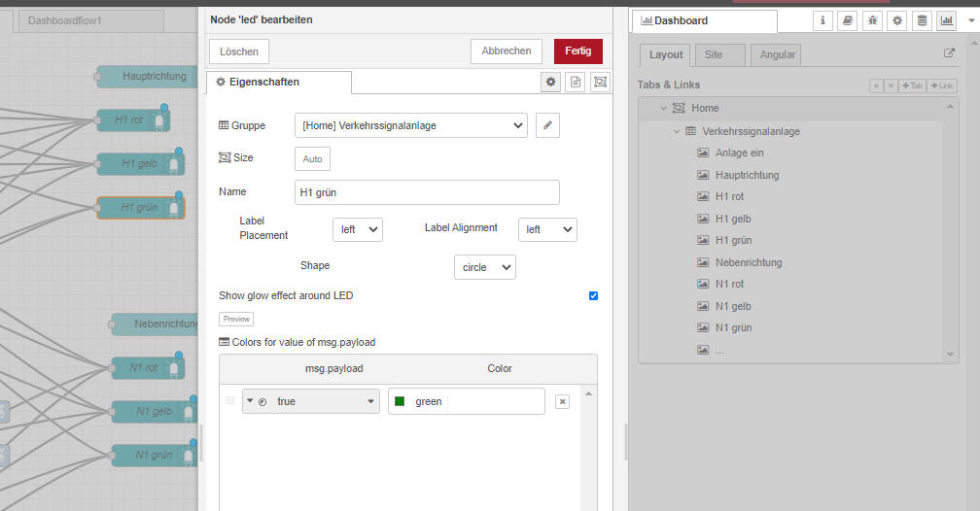Open node description document icon

(x=576, y=83)
